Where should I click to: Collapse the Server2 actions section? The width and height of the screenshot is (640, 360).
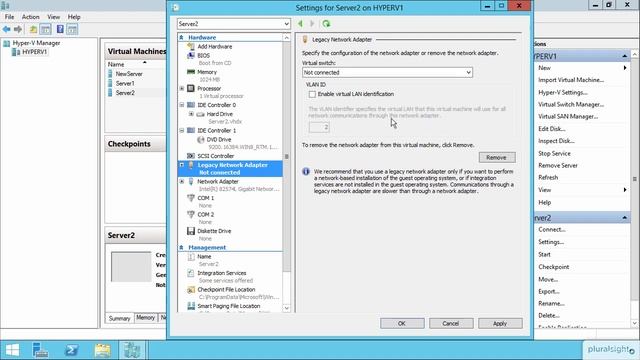[x=624, y=218]
